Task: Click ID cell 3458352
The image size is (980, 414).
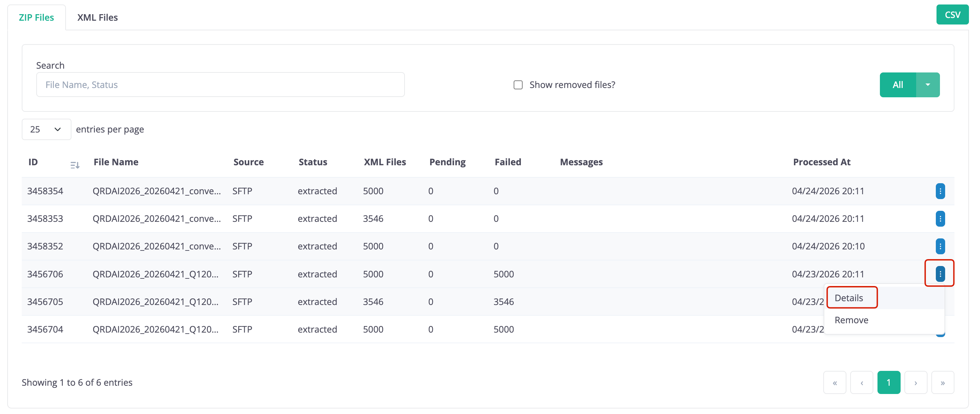Action: coord(45,246)
